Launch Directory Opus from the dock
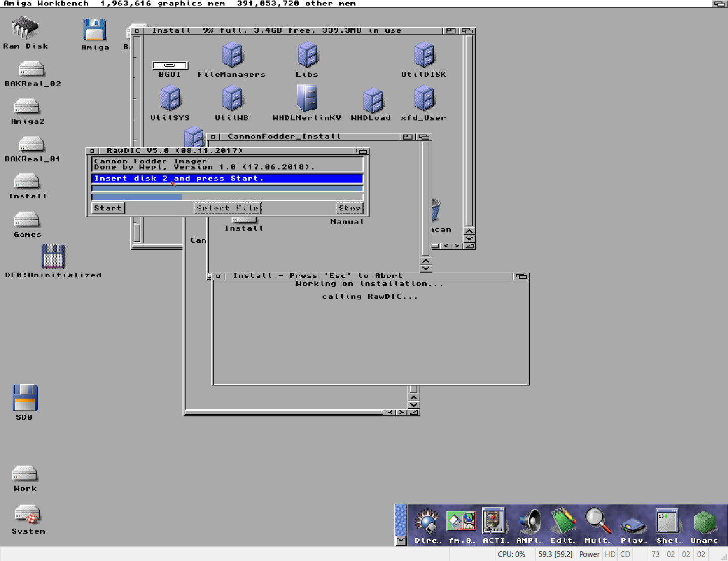The width and height of the screenshot is (728, 561). click(427, 522)
